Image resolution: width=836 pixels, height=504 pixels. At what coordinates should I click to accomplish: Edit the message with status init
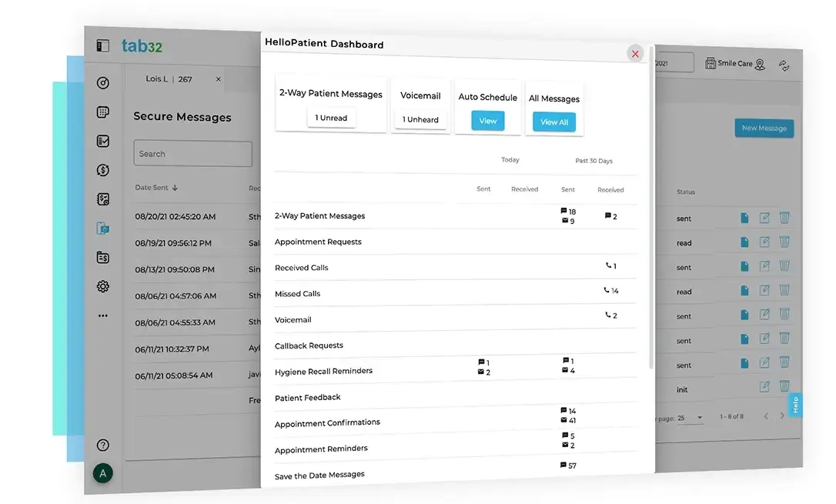(764, 387)
